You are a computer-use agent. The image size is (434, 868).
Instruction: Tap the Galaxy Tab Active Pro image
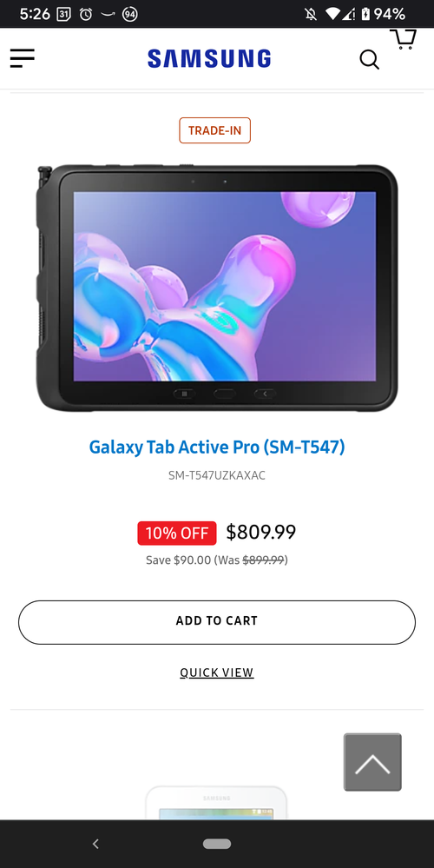tap(217, 288)
